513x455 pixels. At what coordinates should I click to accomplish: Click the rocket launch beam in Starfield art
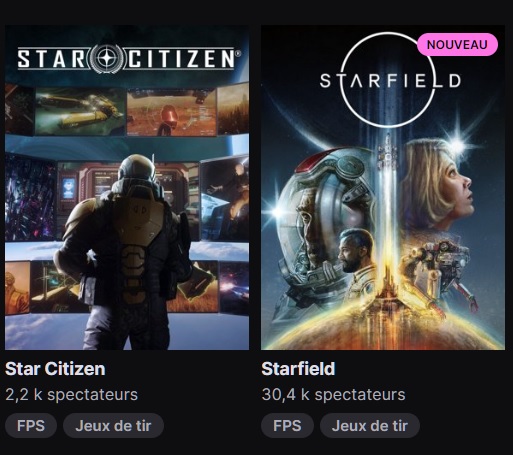click(x=388, y=207)
